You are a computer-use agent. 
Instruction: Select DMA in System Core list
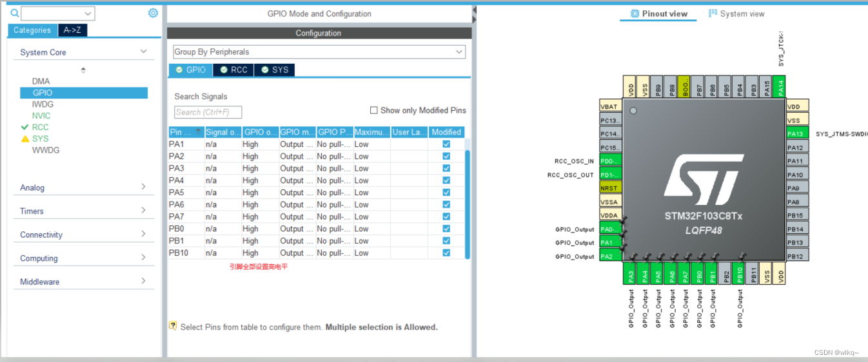click(x=41, y=81)
